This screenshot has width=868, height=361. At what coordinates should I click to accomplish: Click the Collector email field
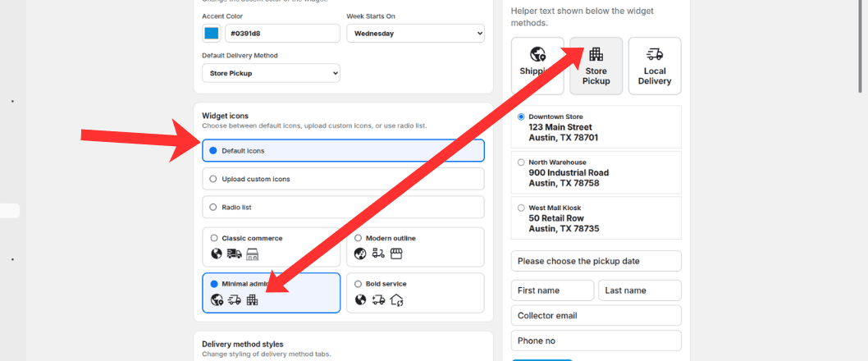[596, 316]
